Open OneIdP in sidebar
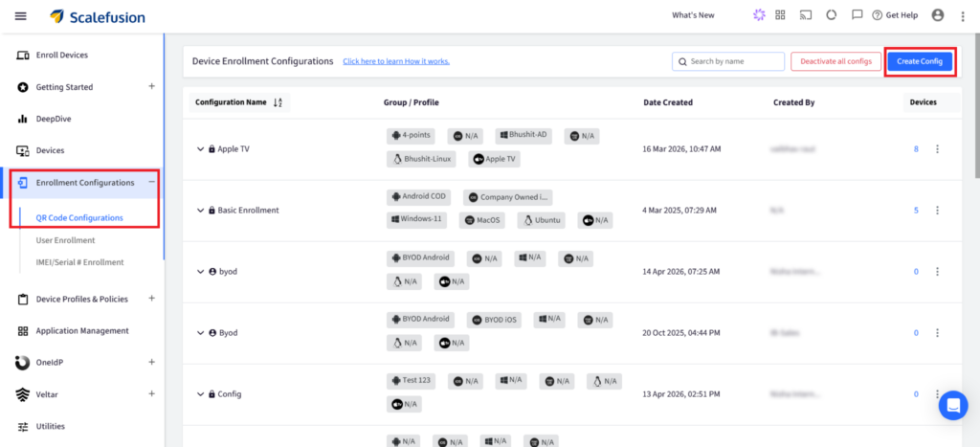 (x=50, y=363)
